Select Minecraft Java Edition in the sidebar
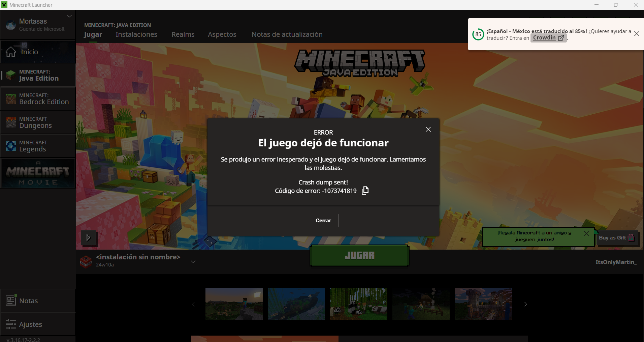 coord(38,75)
